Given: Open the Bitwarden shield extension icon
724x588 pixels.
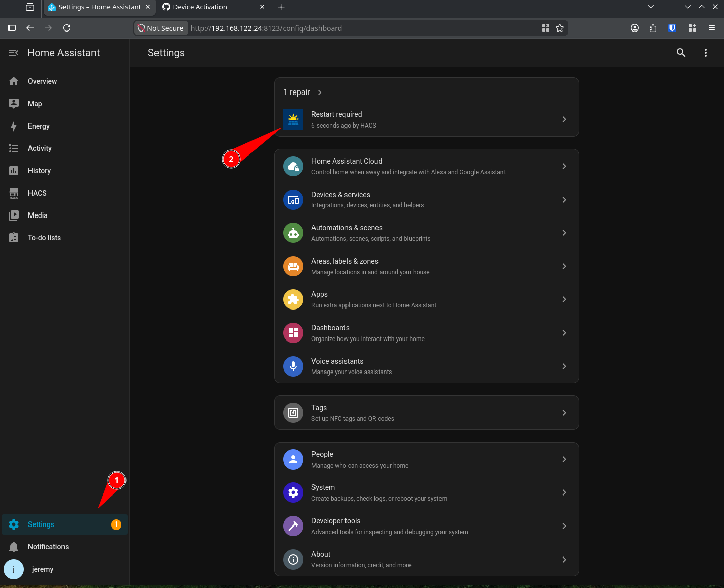Looking at the screenshot, I should [672, 28].
